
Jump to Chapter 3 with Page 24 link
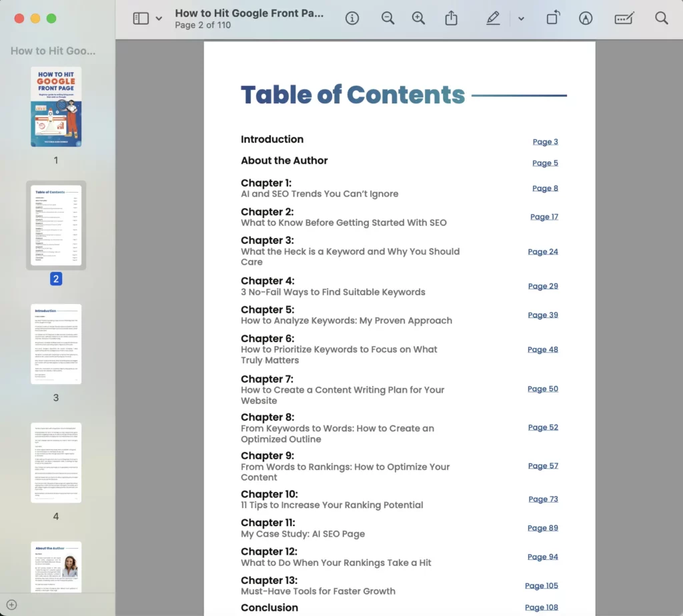pos(543,251)
